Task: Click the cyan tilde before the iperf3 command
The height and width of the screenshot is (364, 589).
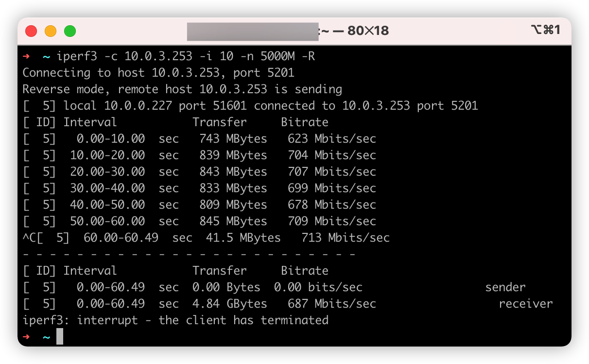Action: (47, 56)
